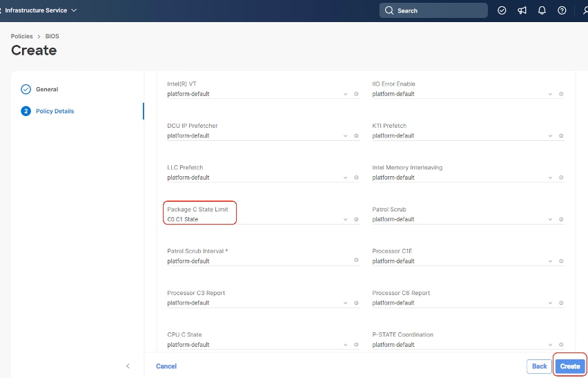Click into the Search field

click(433, 10)
